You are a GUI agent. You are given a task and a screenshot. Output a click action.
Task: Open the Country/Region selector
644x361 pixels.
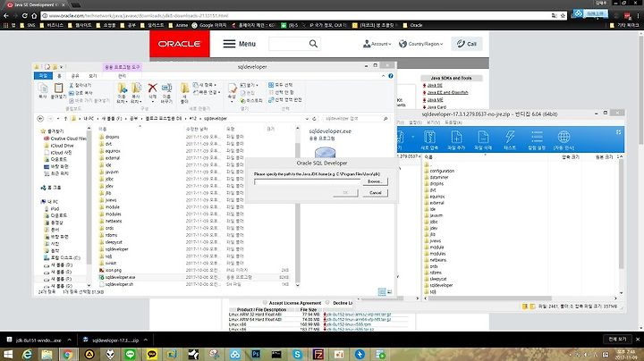(421, 44)
